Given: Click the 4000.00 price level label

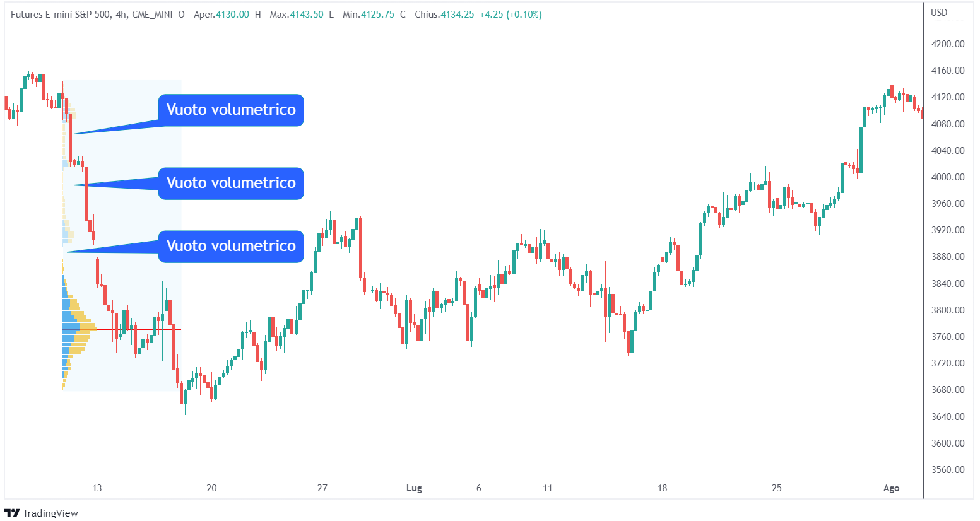Looking at the screenshot, I should coord(948,177).
